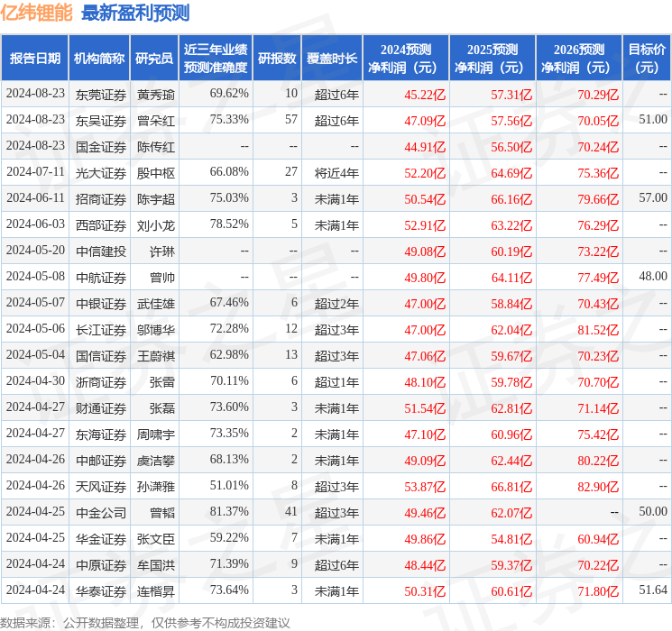The image size is (672, 631).
Task: Select the 光大证券 cell
Action: pyautogui.click(x=101, y=173)
